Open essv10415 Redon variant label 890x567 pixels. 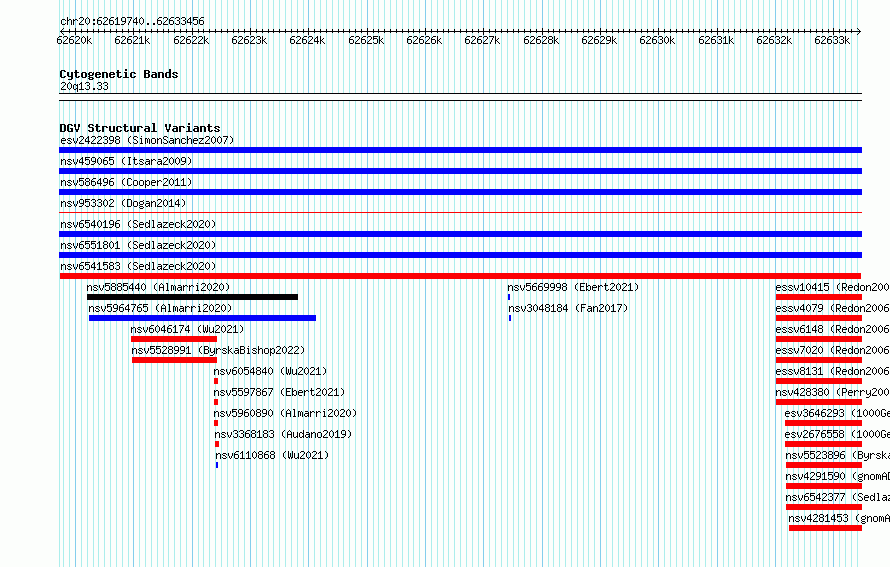[832, 287]
